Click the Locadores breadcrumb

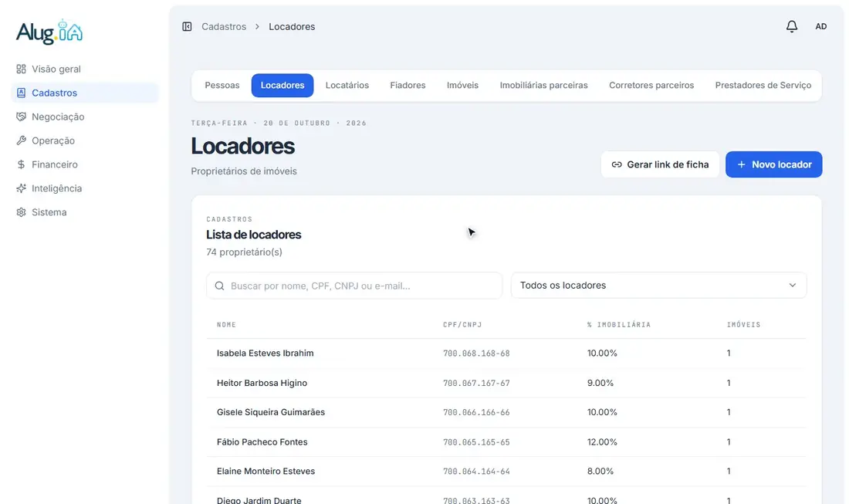[292, 26]
